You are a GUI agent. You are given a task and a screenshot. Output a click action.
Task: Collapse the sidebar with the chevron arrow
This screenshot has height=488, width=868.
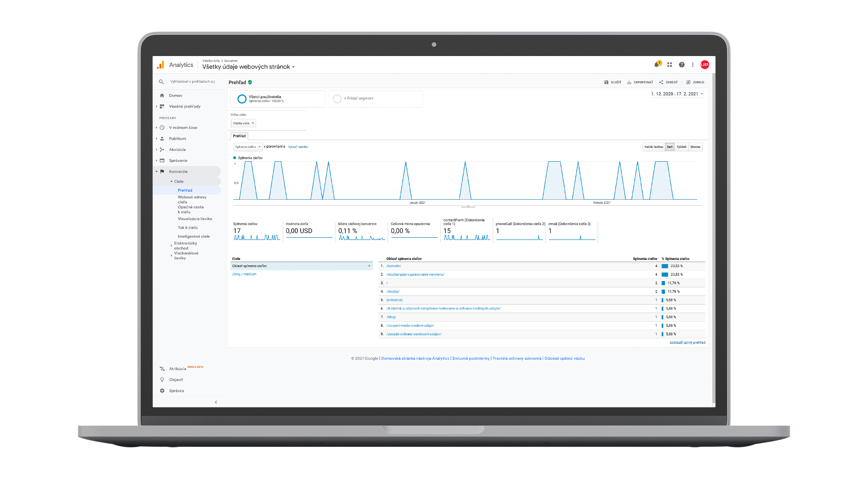coord(216,402)
